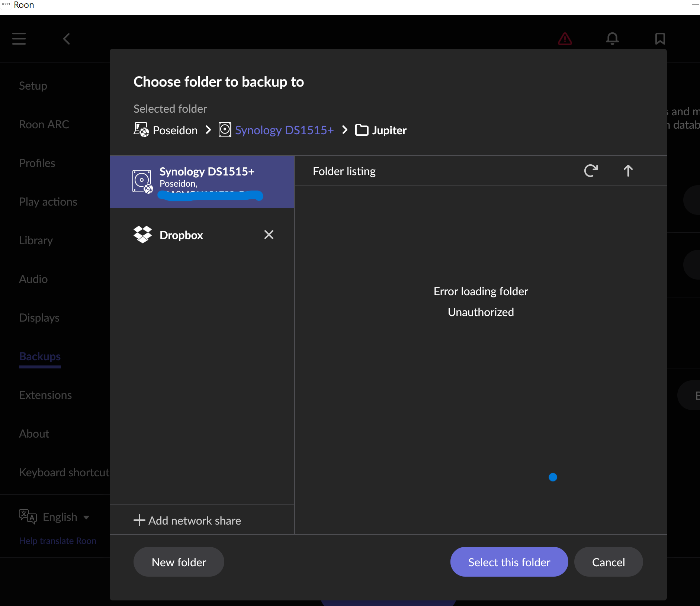
Task: Open the Audio settings tab
Action: point(33,279)
